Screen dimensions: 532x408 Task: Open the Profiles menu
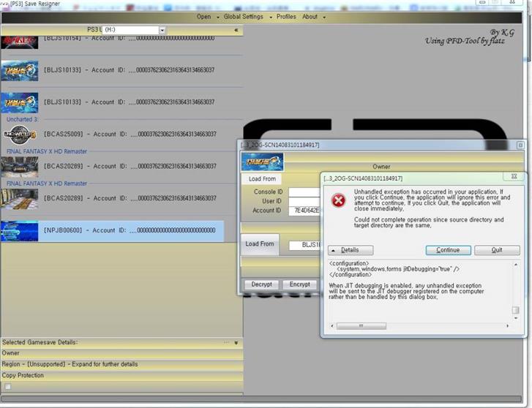coord(286,17)
